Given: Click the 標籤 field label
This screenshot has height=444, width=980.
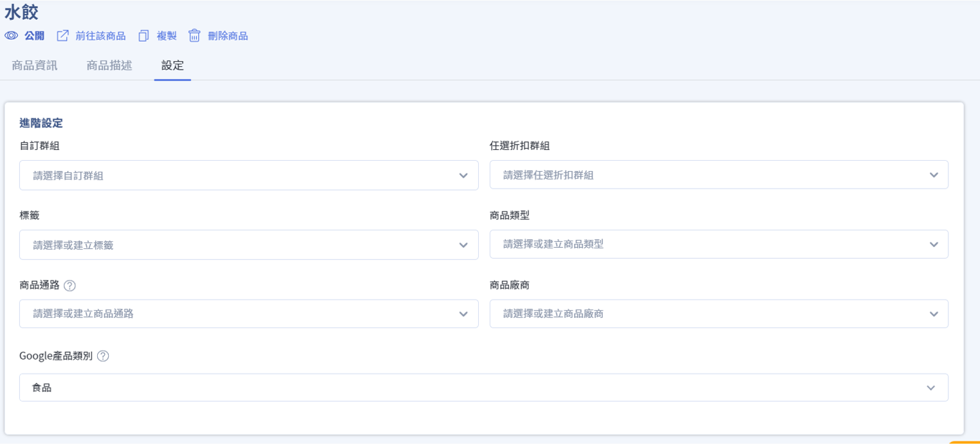Looking at the screenshot, I should pos(30,215).
